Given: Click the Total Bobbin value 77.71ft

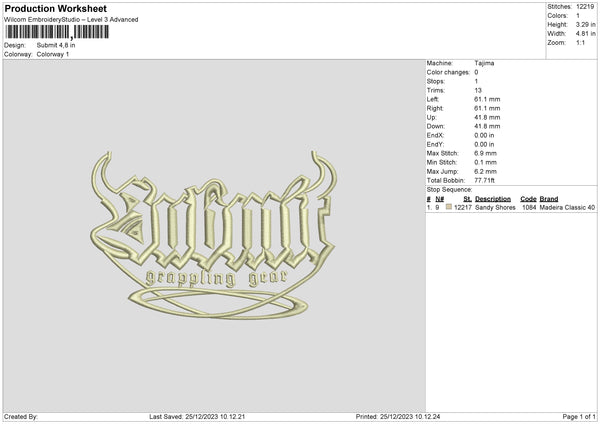Looking at the screenshot, I should tap(484, 181).
